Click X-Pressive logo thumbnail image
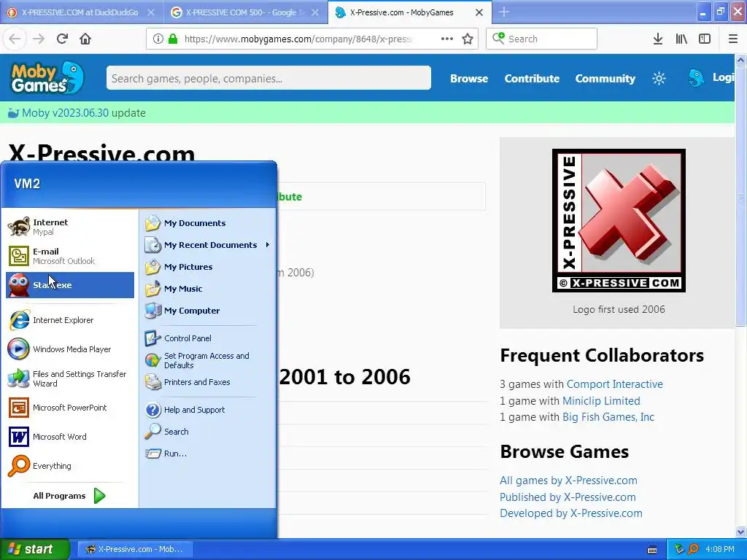 tap(619, 220)
